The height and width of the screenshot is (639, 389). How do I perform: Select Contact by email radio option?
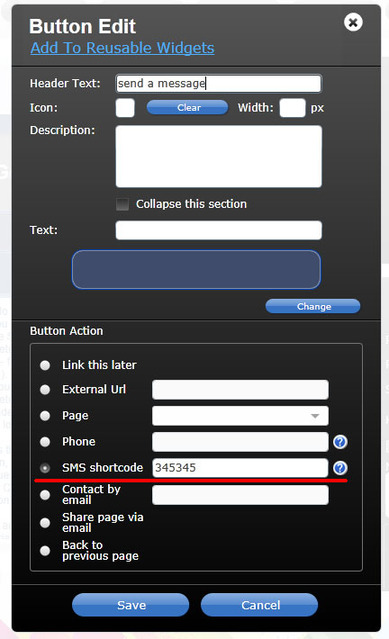pos(45,495)
